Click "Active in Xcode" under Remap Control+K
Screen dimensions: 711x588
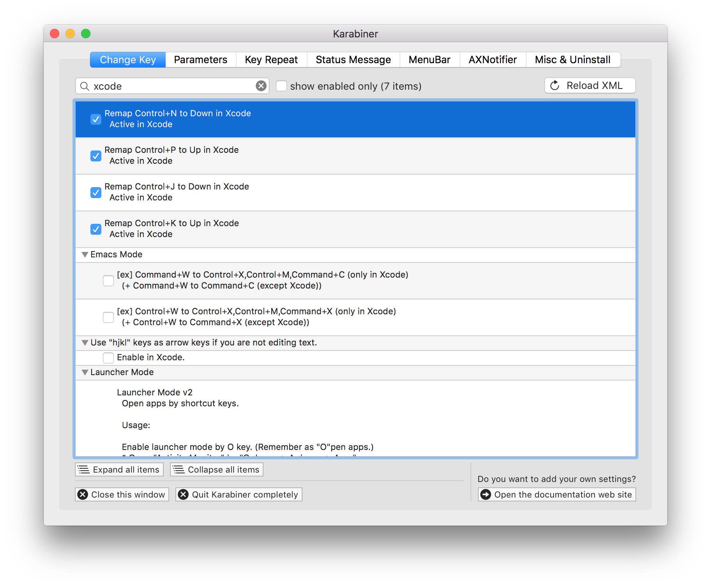pyautogui.click(x=141, y=234)
